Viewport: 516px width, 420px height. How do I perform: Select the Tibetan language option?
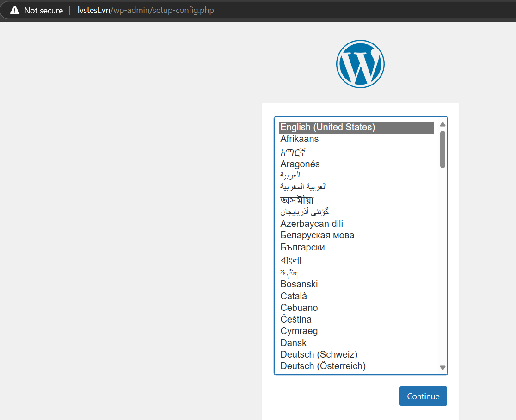pos(356,273)
